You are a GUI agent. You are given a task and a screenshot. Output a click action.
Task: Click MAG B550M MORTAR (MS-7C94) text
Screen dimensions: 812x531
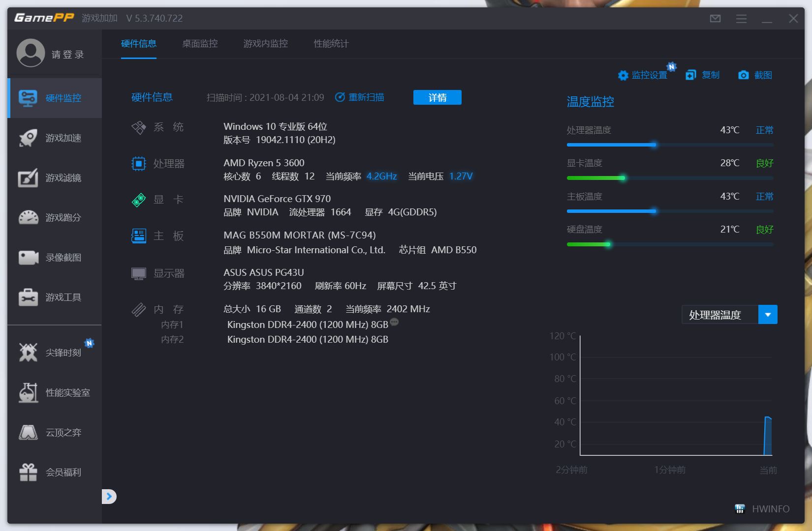[300, 235]
